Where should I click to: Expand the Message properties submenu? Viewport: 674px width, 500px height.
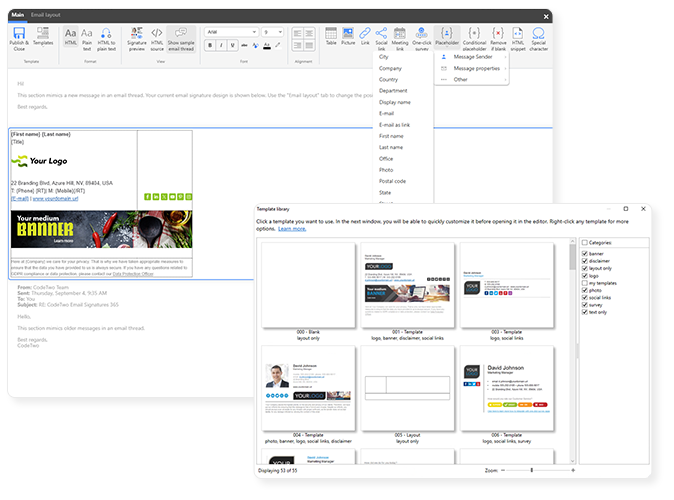472,68
